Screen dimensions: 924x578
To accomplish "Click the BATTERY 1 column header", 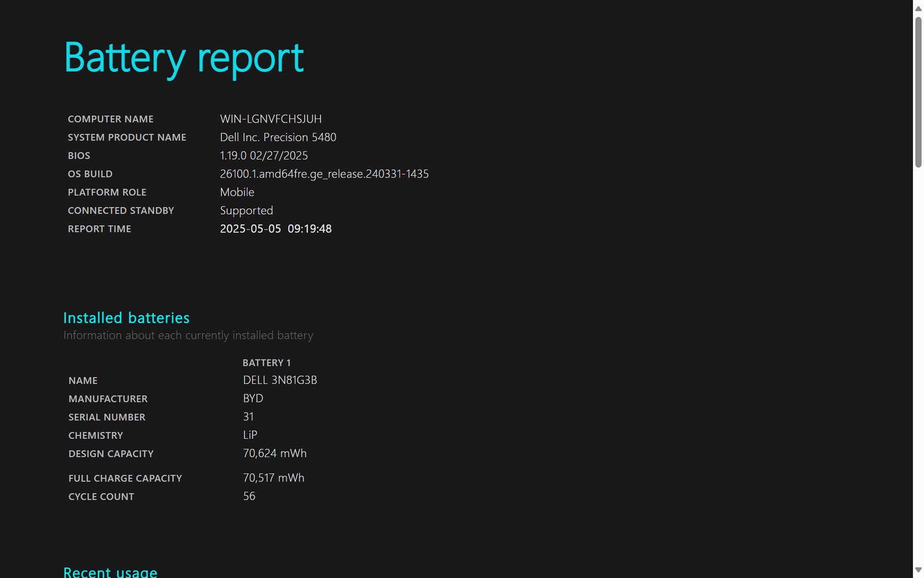I will pyautogui.click(x=267, y=363).
